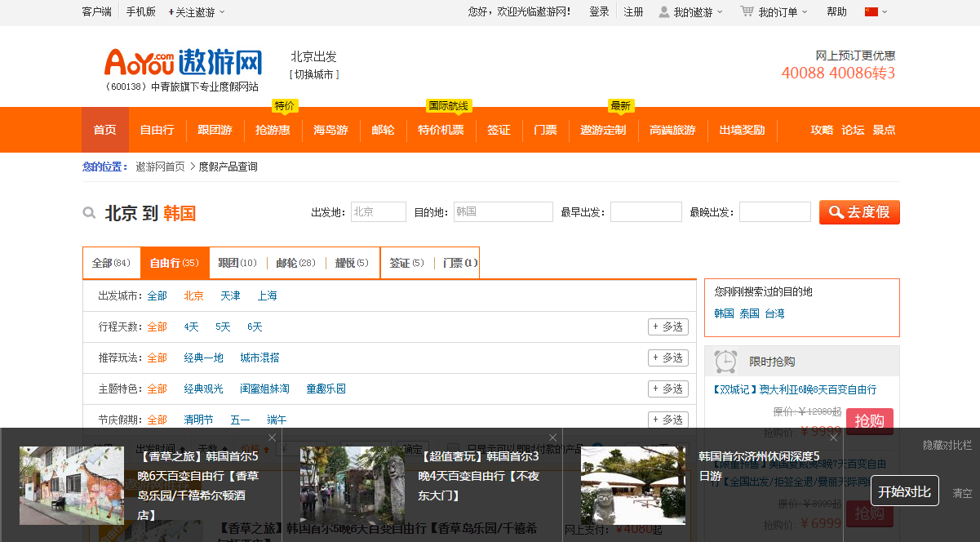
Task: Click 注册 to register
Action: pos(633,12)
